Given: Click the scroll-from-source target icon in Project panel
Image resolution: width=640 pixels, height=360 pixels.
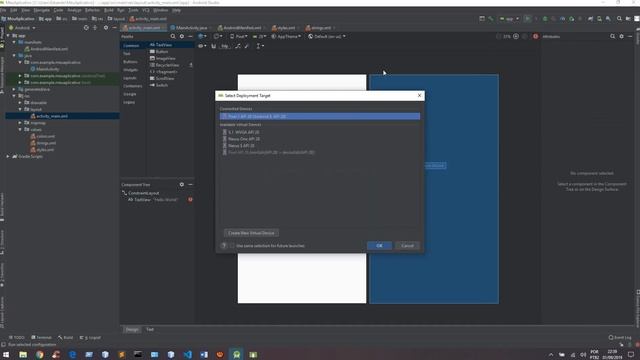Looking at the screenshot, I should pyautogui.click(x=86, y=28).
